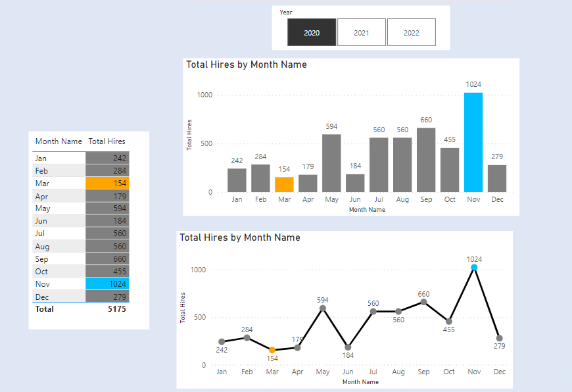Click the orange 154 cell in table
The width and height of the screenshot is (572, 392).
(107, 184)
